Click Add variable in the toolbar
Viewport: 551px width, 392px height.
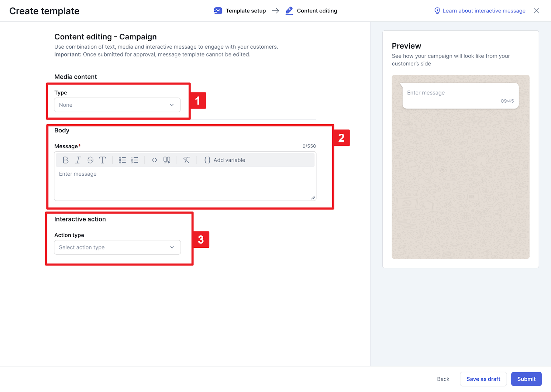(225, 160)
